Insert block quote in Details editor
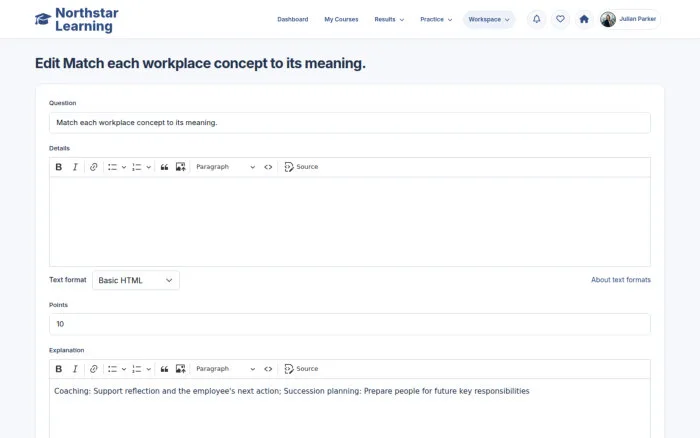Viewport: 700px width, 438px height. click(x=164, y=167)
